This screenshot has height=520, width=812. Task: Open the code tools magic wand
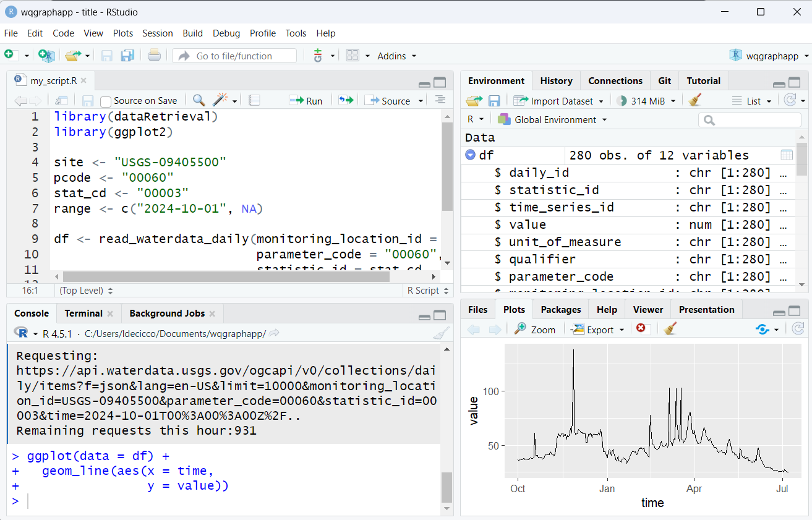[x=220, y=100]
